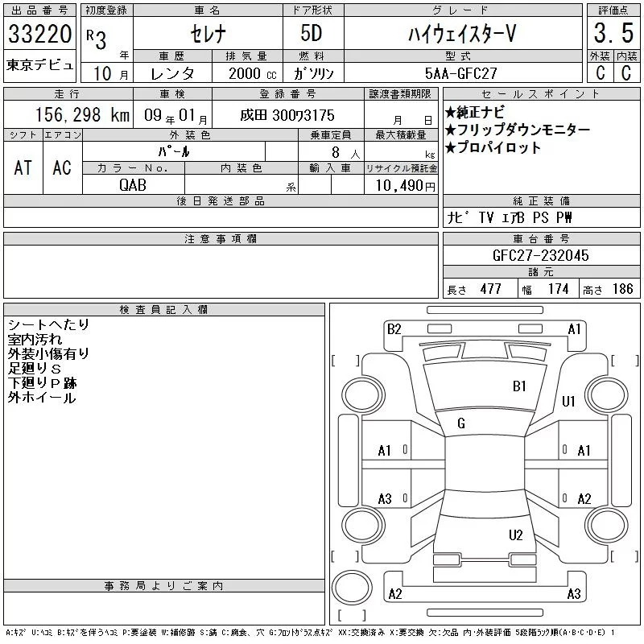Select the air conditioner value AC
Image resolution: width=644 pixels, height=644 pixels.
[62, 167]
